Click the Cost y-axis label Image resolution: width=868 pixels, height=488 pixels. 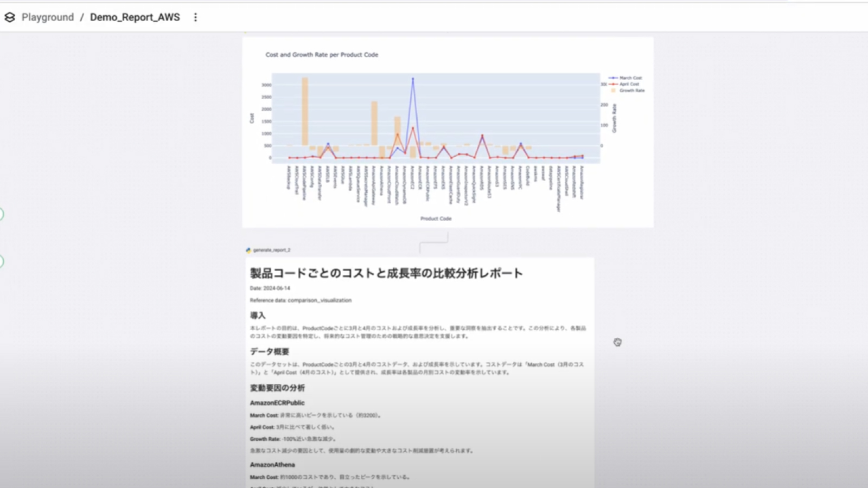tap(252, 118)
